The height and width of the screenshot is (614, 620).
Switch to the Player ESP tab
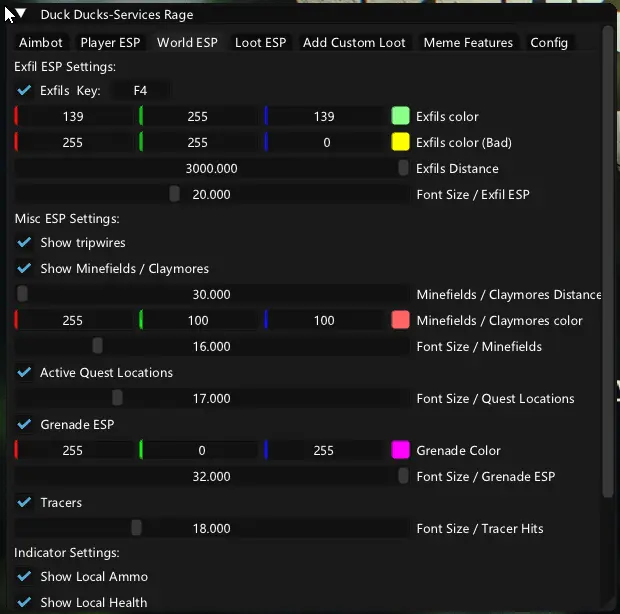[111, 43]
